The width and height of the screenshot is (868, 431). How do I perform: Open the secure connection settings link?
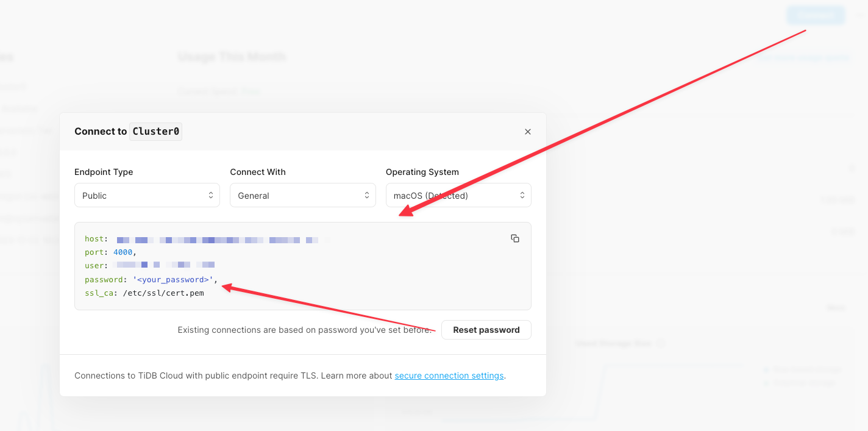click(449, 376)
